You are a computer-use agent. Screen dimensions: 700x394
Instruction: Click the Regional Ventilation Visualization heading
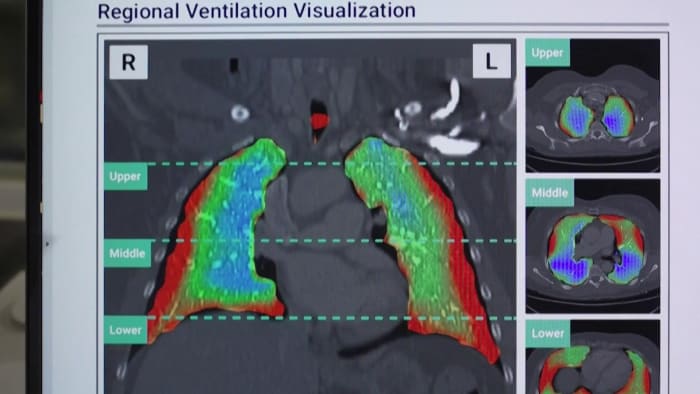point(256,10)
